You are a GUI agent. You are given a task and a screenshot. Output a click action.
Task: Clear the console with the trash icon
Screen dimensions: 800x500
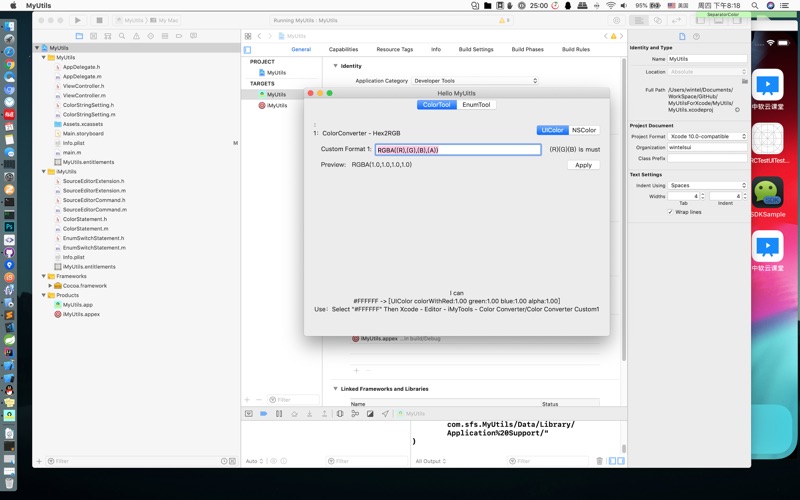coord(599,461)
